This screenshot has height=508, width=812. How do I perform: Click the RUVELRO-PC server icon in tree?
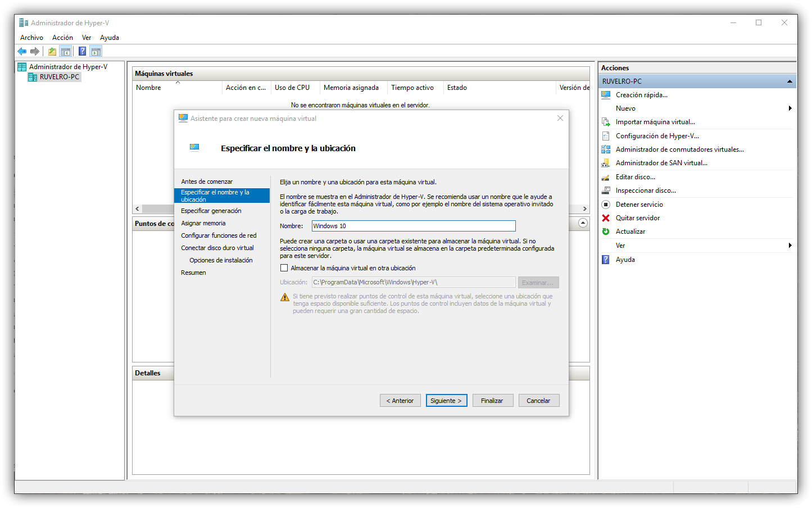[33, 77]
